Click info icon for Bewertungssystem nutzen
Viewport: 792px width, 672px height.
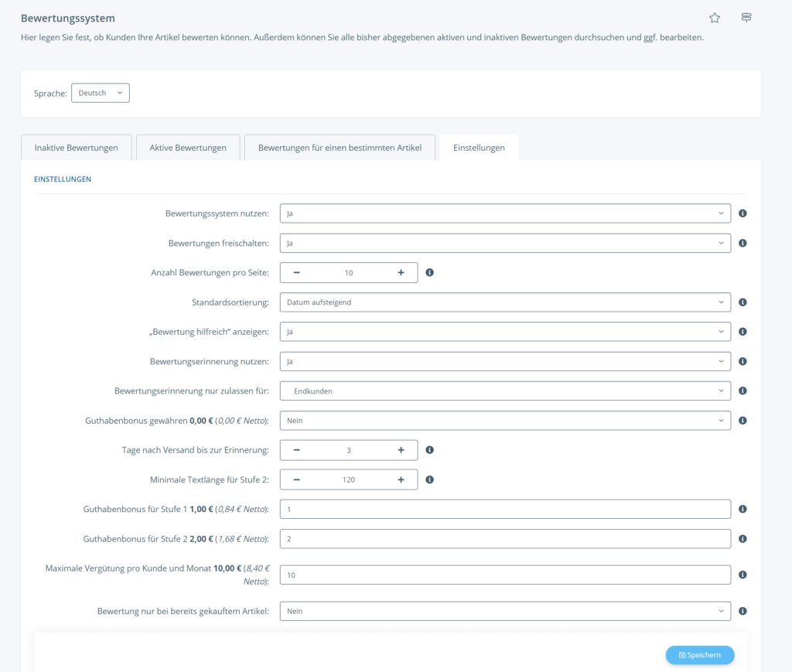coord(742,213)
